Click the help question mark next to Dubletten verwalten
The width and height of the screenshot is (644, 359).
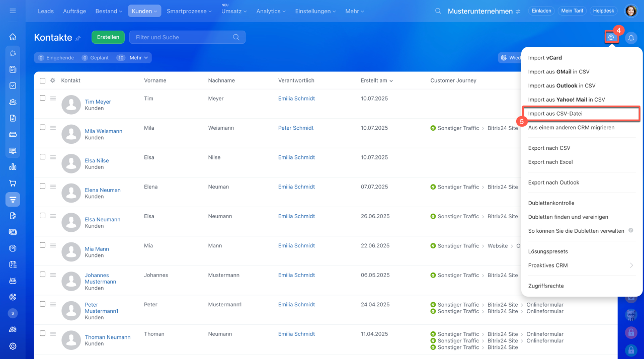click(631, 231)
